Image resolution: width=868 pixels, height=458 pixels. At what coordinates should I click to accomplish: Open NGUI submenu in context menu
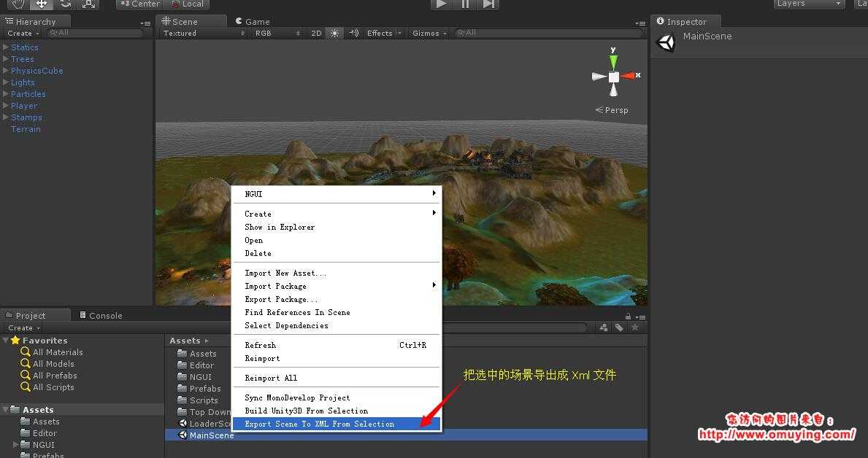coord(336,194)
